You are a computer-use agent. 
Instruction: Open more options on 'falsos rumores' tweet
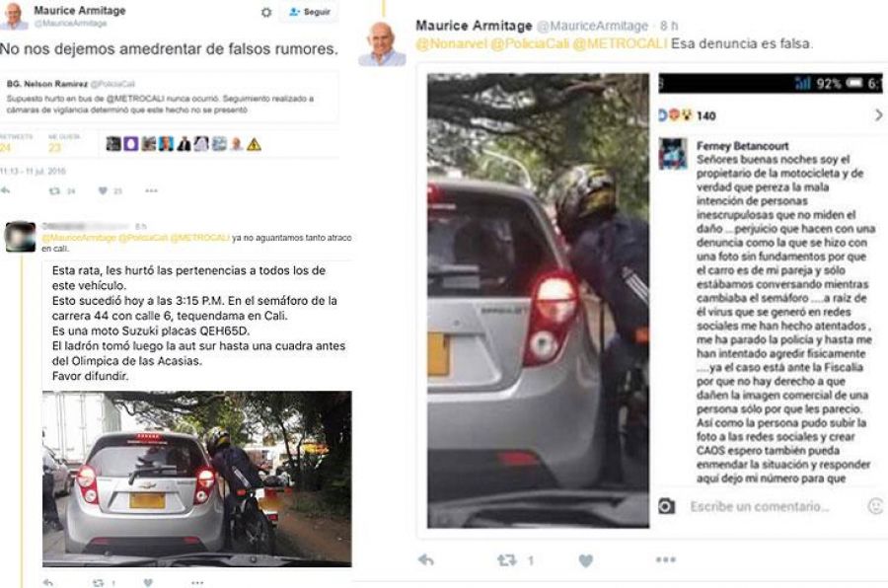point(151,190)
